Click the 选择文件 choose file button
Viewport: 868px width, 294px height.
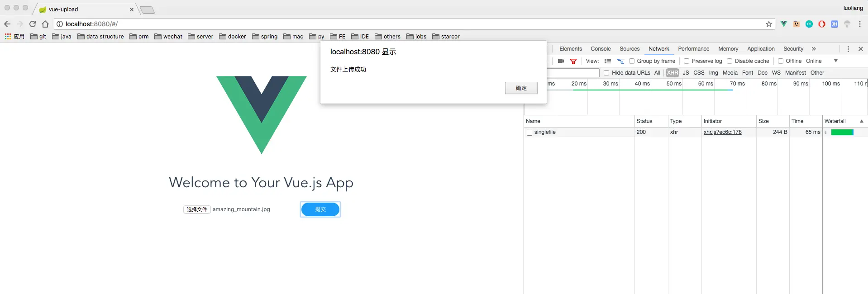[x=197, y=209]
